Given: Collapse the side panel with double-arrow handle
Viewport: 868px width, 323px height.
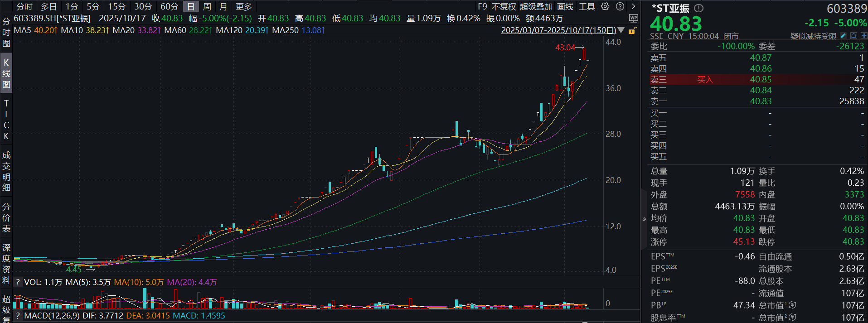Looking at the screenshot, I should point(644,219).
